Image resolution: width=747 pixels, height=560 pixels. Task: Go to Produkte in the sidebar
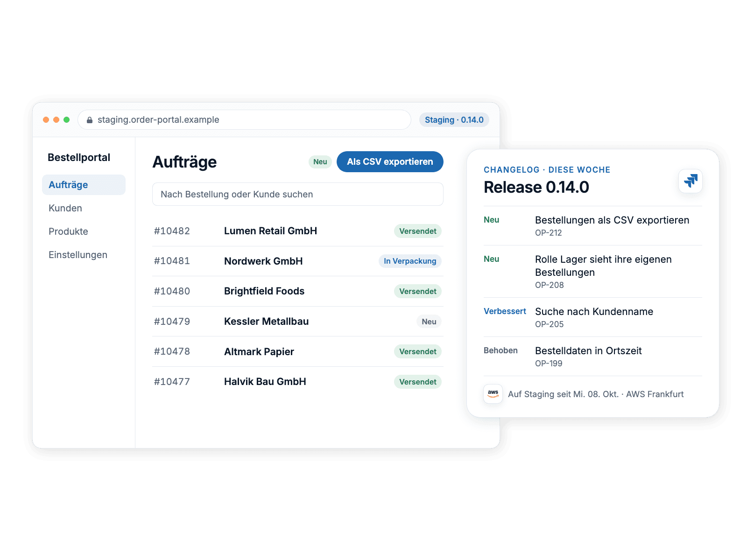[x=68, y=231]
